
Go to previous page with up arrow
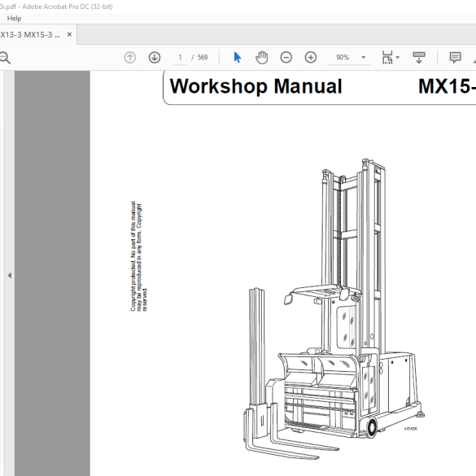coord(130,58)
